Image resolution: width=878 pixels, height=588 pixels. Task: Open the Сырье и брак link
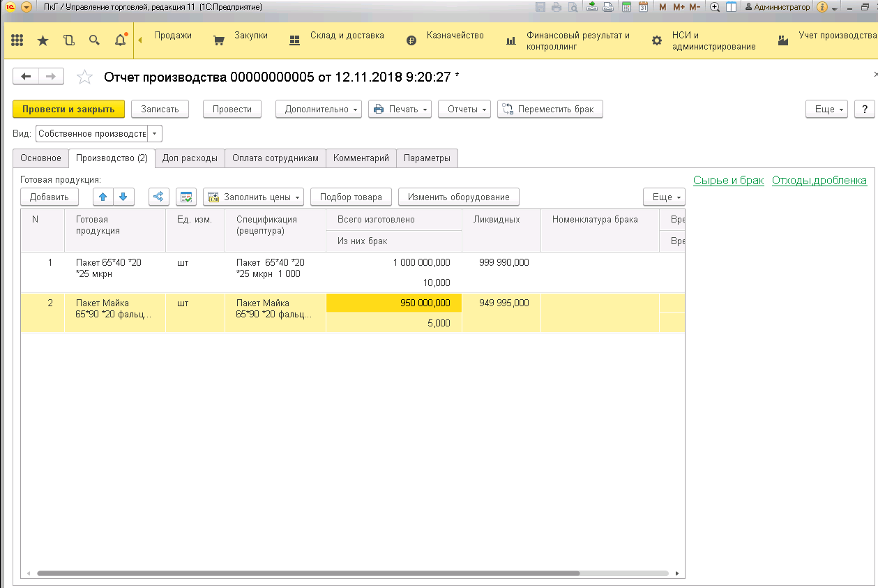pos(728,180)
